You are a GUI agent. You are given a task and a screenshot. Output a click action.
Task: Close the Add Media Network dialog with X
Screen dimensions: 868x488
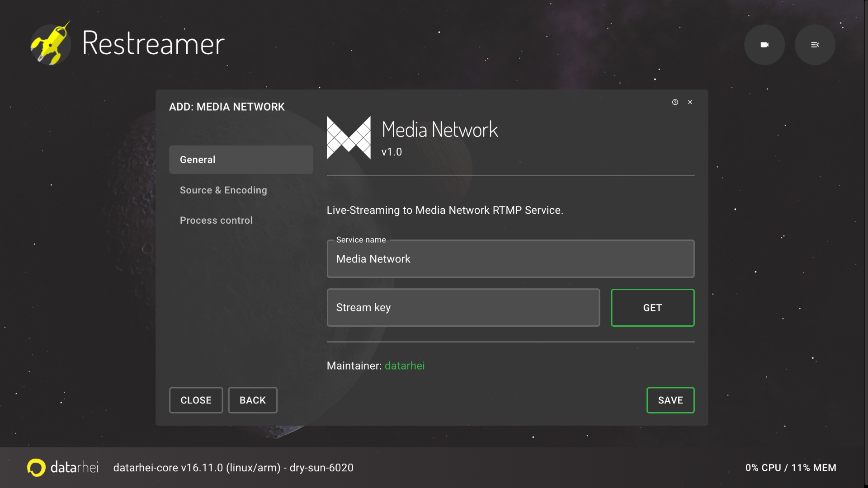pyautogui.click(x=690, y=102)
